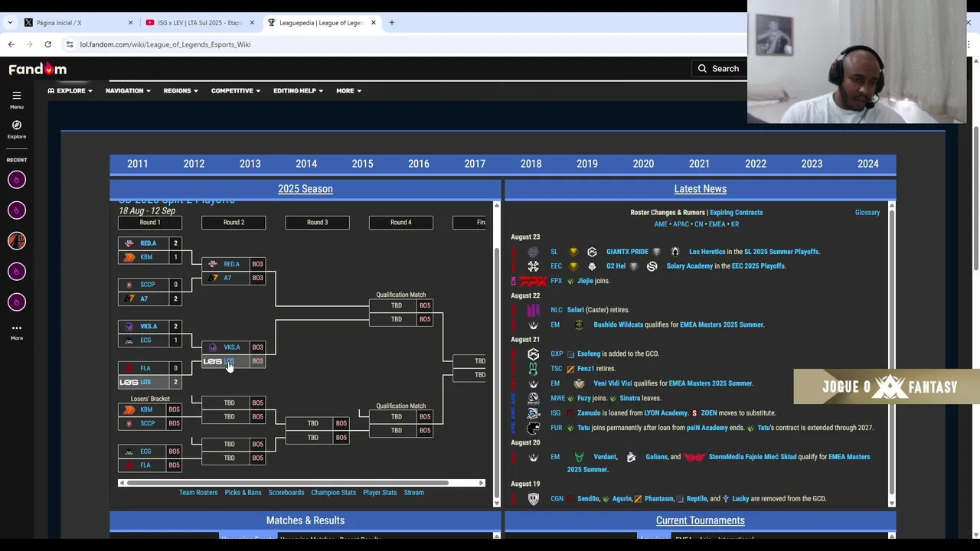Screen dimensions: 980x551
Task: Expand the MORE dropdown menu
Action: (348, 91)
